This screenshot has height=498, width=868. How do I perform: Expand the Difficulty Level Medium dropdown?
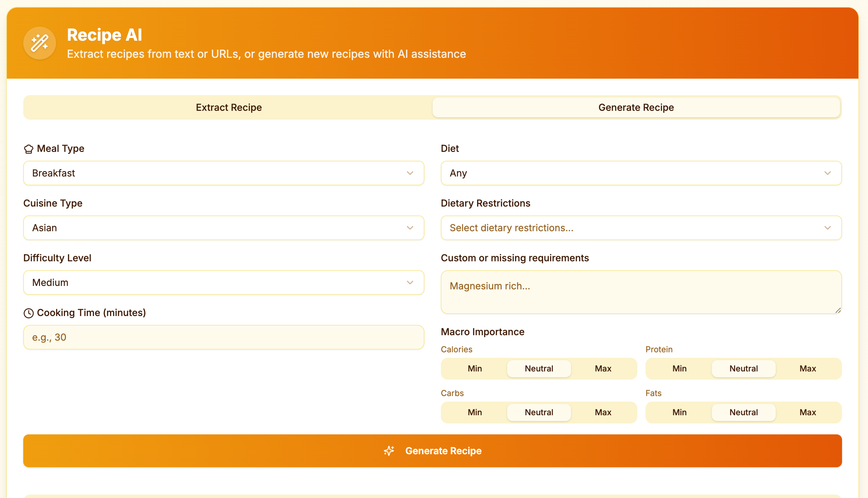[x=223, y=283]
